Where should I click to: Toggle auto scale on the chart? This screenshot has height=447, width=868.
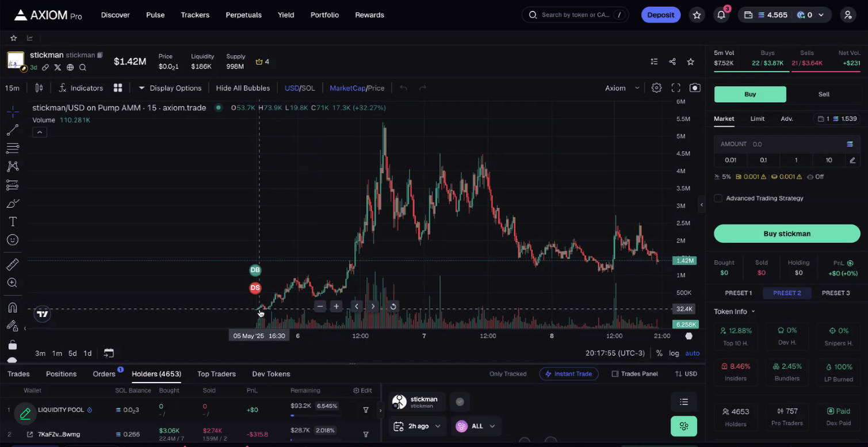693,353
